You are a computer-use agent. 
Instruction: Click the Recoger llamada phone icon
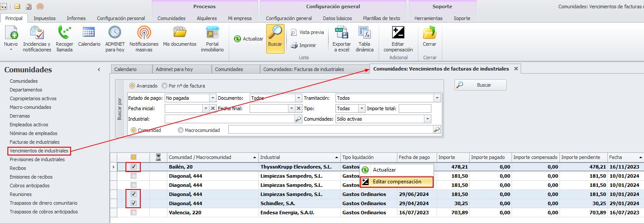pyautogui.click(x=64, y=33)
